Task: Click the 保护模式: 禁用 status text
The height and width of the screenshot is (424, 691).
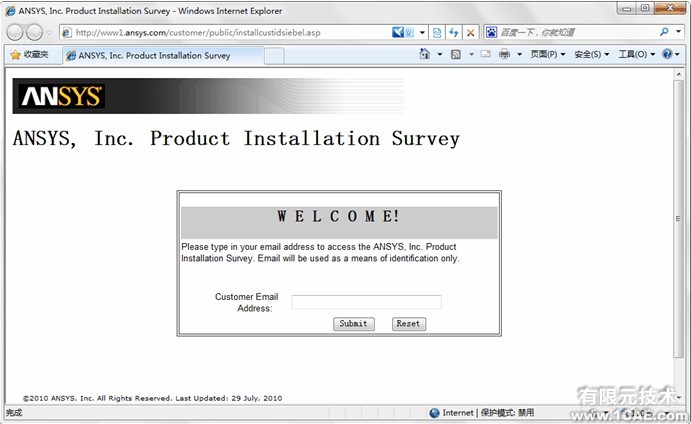Action: click(507, 413)
